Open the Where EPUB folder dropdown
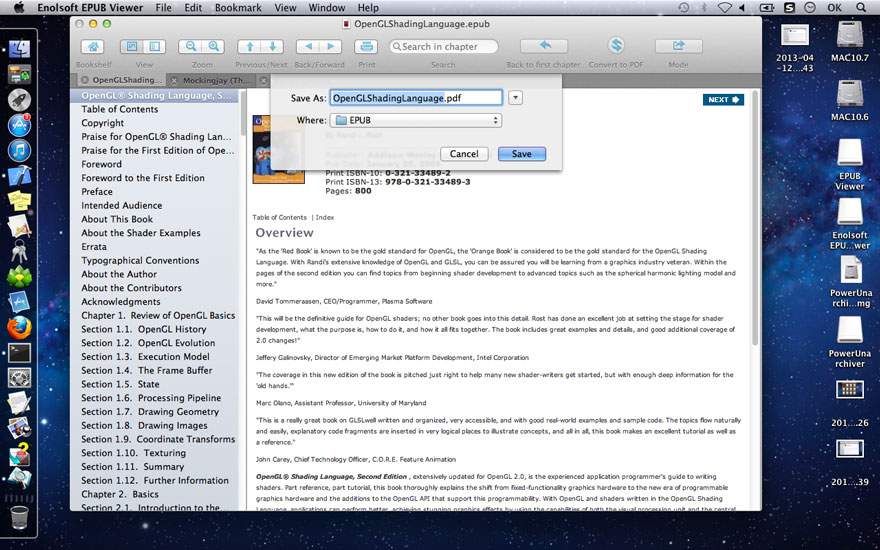 click(416, 120)
